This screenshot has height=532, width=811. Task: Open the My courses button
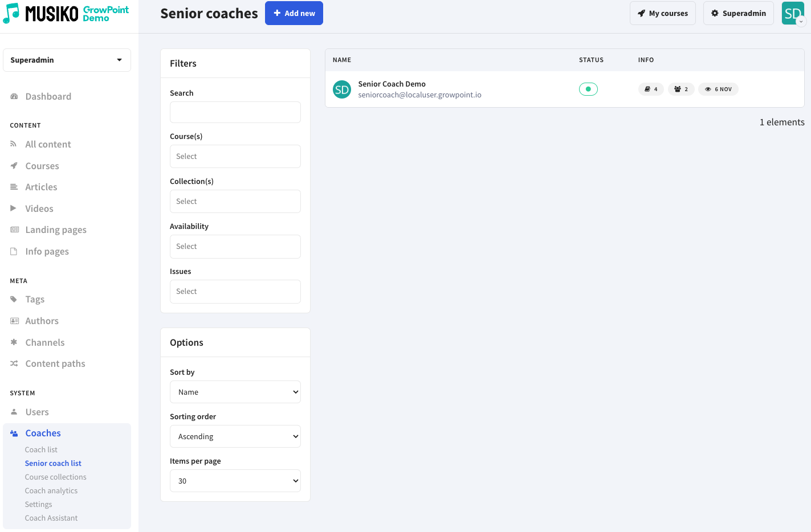coord(662,13)
